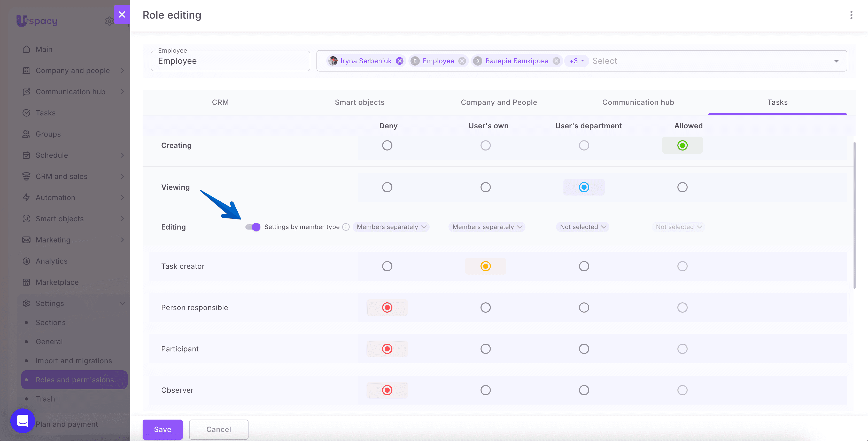
Task: Open the employee Select dropdown arrow
Action: 836,61
